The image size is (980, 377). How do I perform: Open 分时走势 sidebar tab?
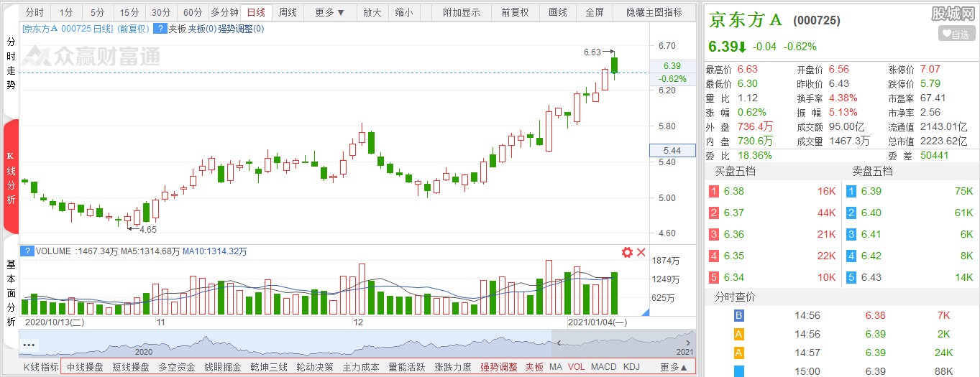tap(11, 64)
